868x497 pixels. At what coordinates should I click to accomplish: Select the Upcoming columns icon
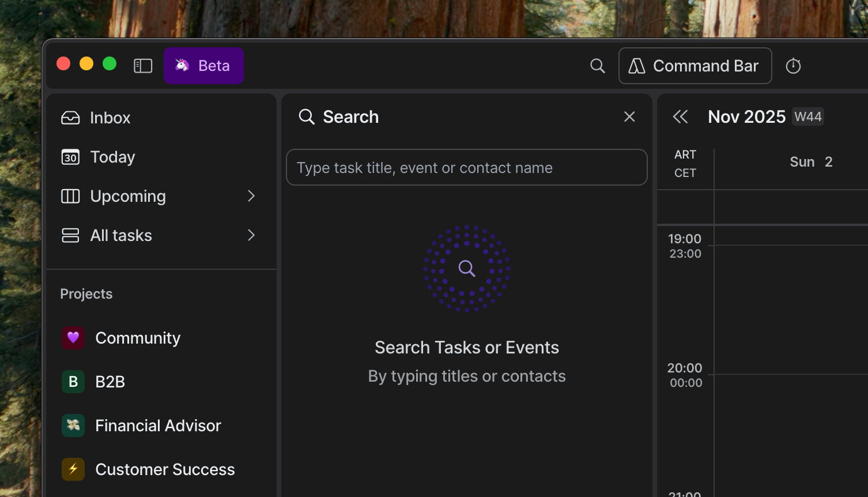(x=70, y=196)
